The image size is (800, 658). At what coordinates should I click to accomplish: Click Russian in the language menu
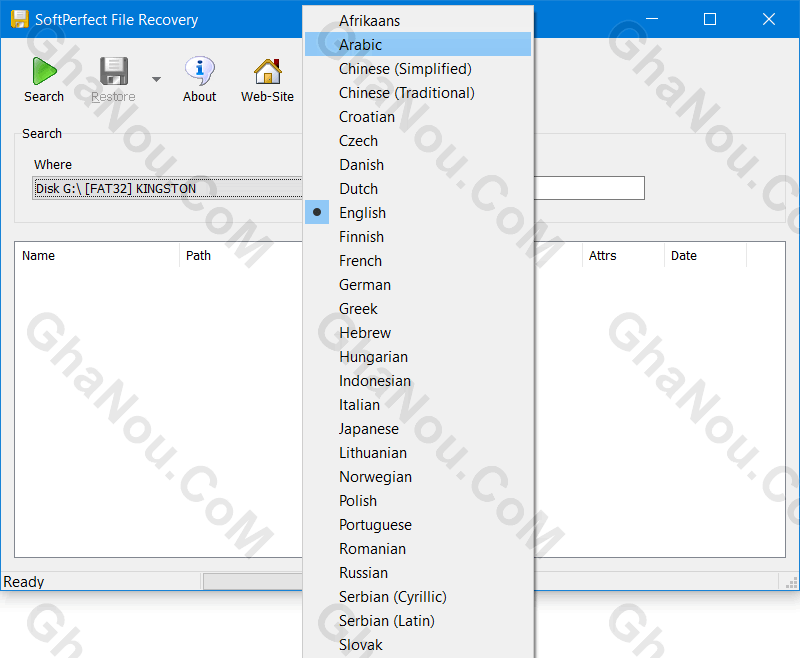point(418,572)
